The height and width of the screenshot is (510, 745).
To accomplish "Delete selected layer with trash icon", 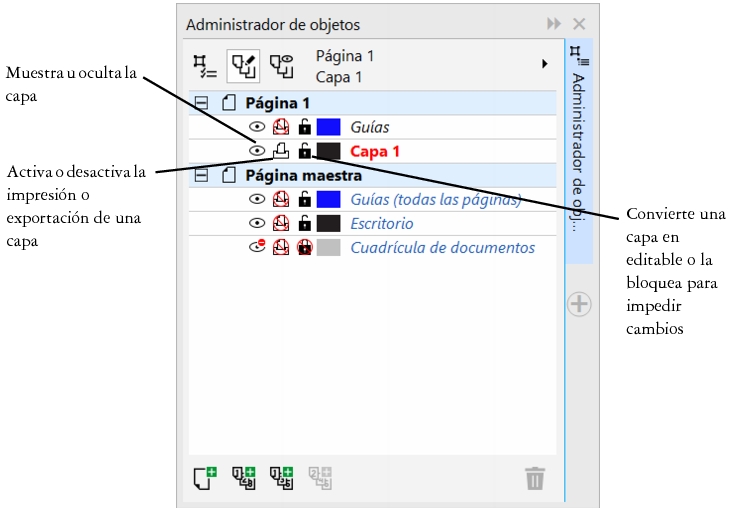I will click(536, 478).
